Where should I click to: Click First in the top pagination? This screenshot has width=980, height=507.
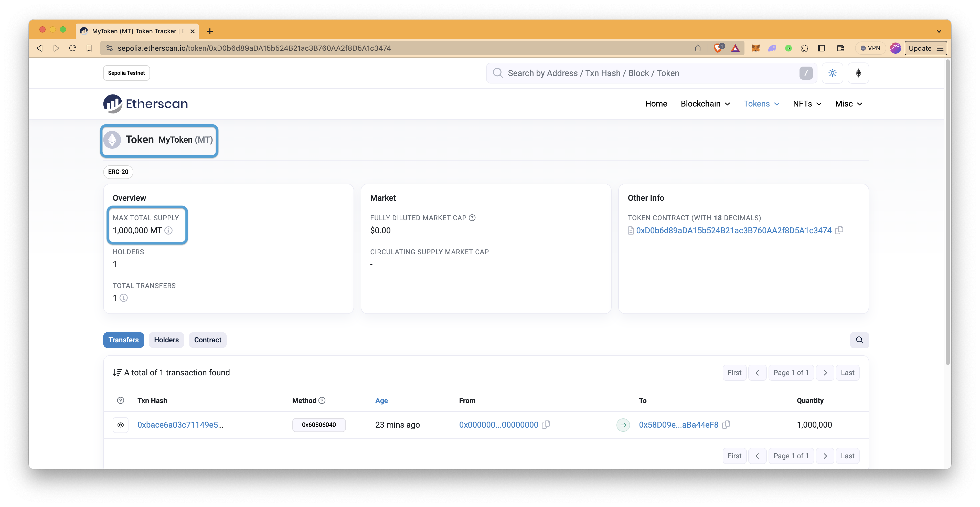(x=734, y=373)
